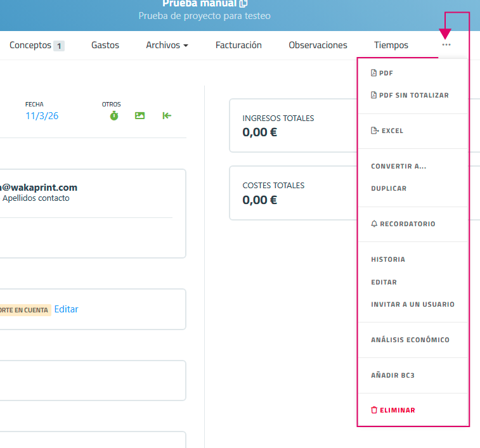Open the Gastos tab
This screenshot has height=448, width=480.
pyautogui.click(x=105, y=45)
